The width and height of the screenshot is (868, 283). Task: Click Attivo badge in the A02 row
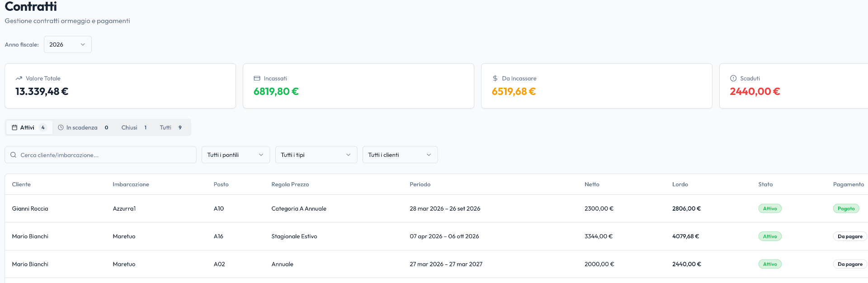pyautogui.click(x=770, y=264)
